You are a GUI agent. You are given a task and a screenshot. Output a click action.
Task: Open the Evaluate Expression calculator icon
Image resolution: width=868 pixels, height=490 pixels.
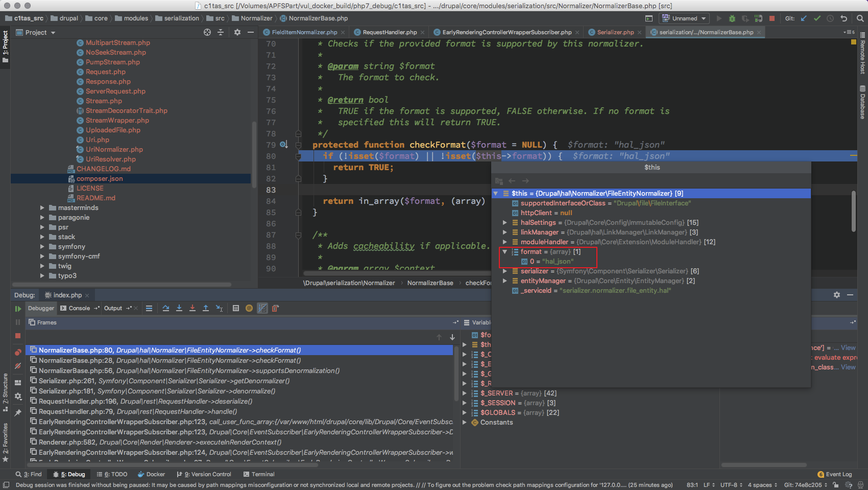(x=236, y=308)
